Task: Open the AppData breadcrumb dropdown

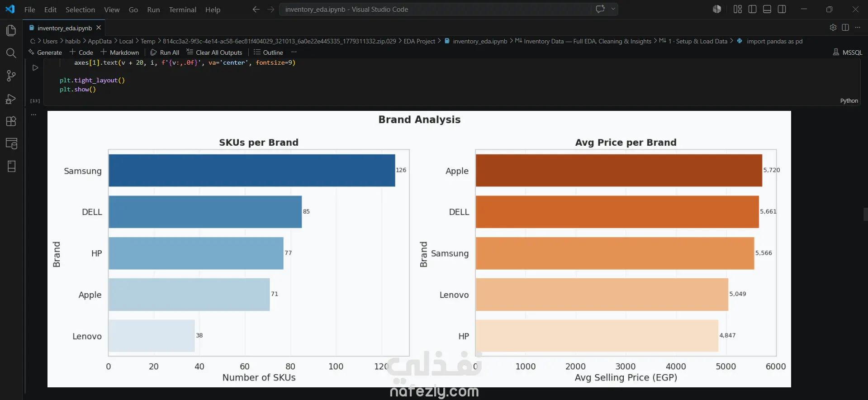Action: (100, 41)
